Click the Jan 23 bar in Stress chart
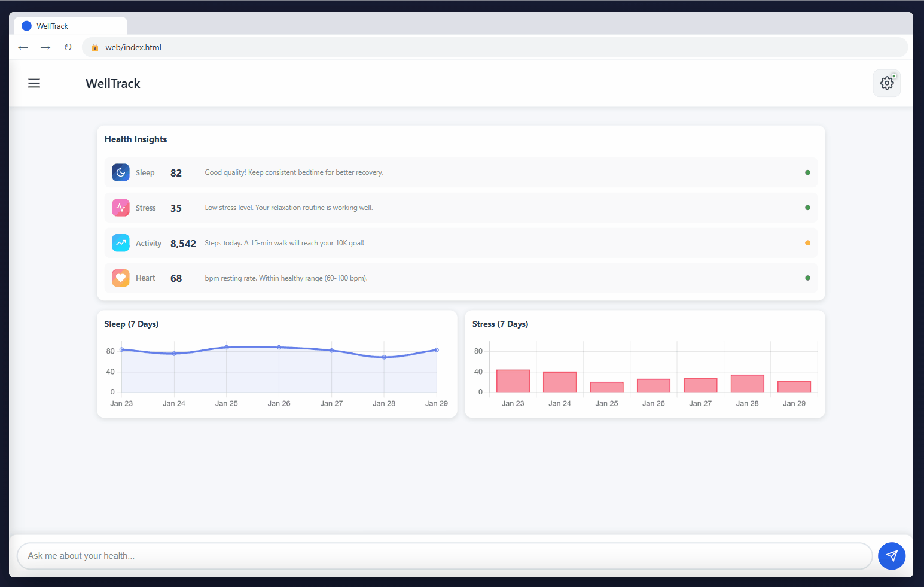The width and height of the screenshot is (924, 587). [x=513, y=381]
